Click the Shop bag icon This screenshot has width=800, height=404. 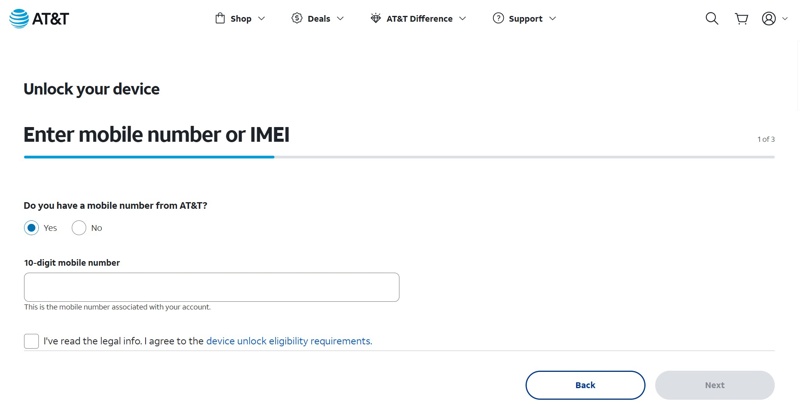220,18
